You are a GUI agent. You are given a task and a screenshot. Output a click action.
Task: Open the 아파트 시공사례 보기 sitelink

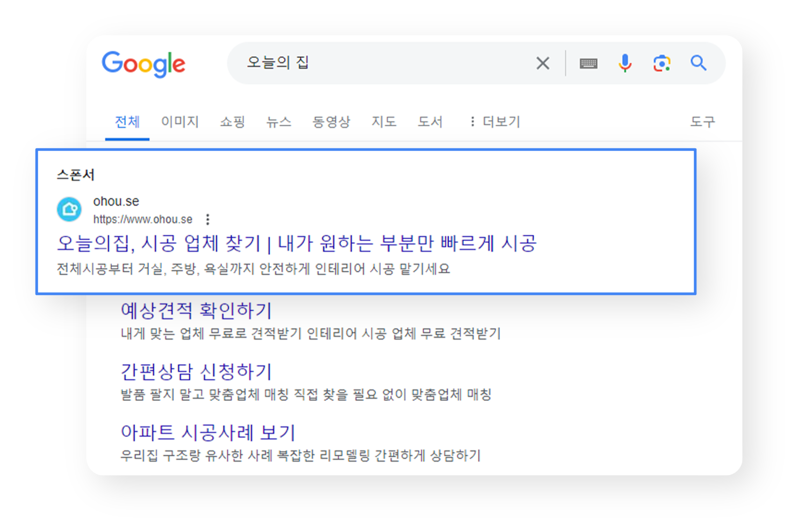click(x=208, y=433)
